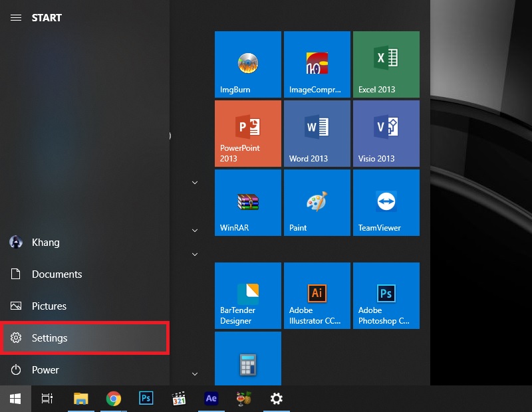Expand the chevron beside the Calculator tile

point(195,374)
